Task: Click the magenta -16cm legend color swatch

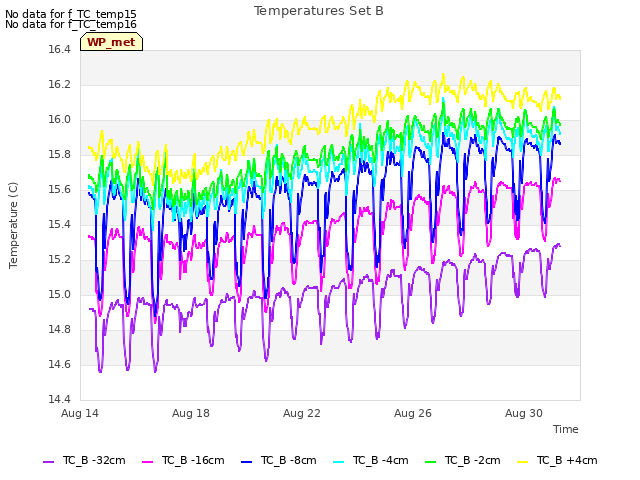Action: click(x=147, y=462)
